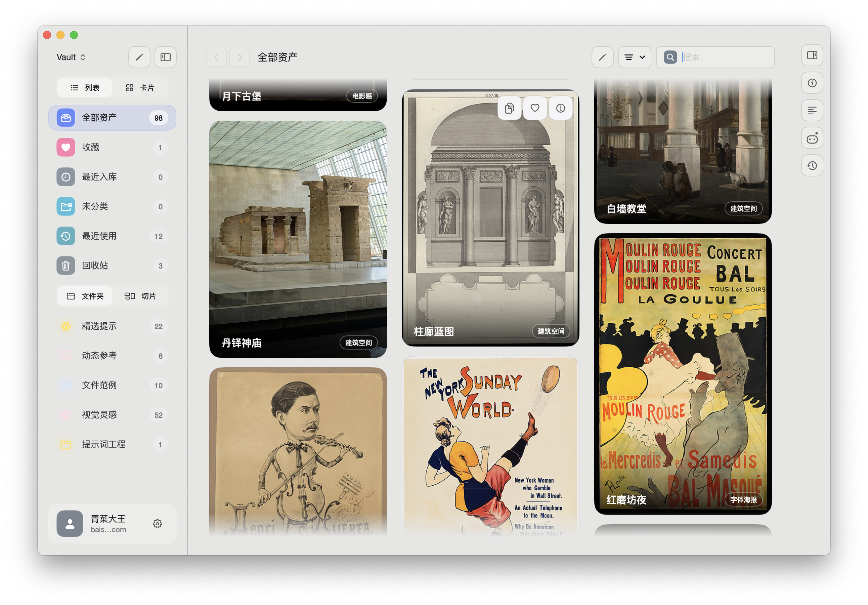Viewport: 868px width, 605px height.
Task: Click the 全部资产 page title
Action: tap(277, 57)
